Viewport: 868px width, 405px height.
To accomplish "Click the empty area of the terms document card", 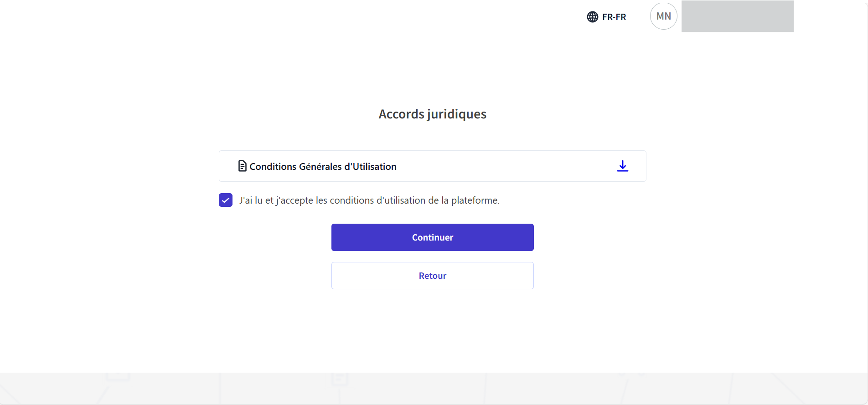I will [x=501, y=166].
